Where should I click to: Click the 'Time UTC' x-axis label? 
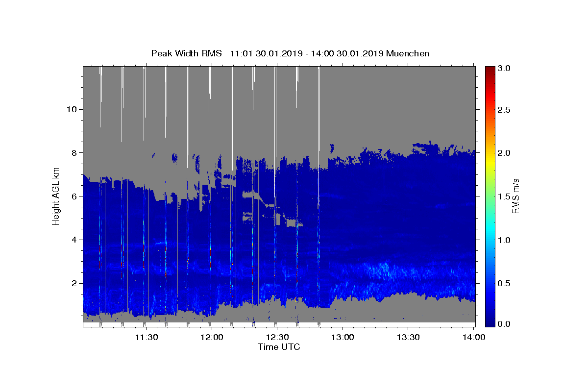[x=279, y=347]
